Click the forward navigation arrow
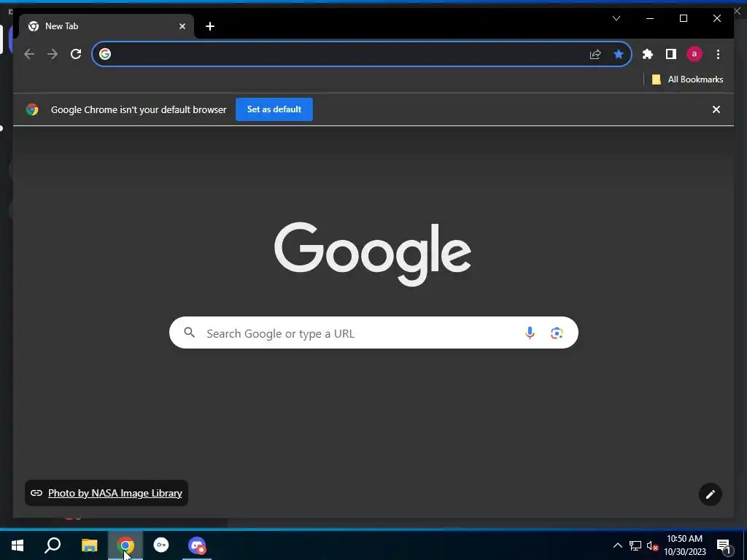Screen dimensions: 747x560 pos(53,54)
